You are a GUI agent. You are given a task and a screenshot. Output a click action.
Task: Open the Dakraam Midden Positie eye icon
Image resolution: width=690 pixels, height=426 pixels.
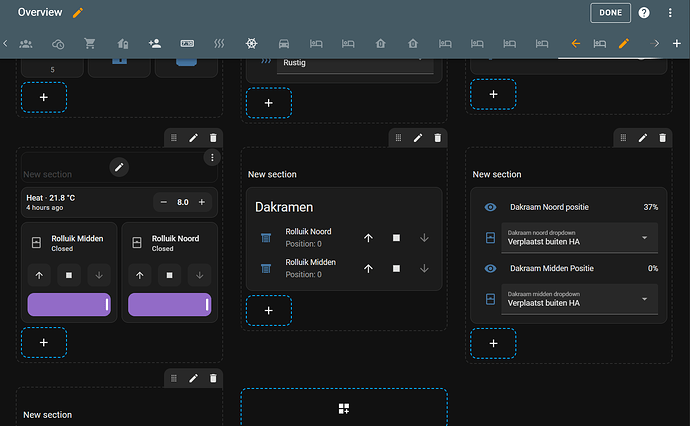490,268
